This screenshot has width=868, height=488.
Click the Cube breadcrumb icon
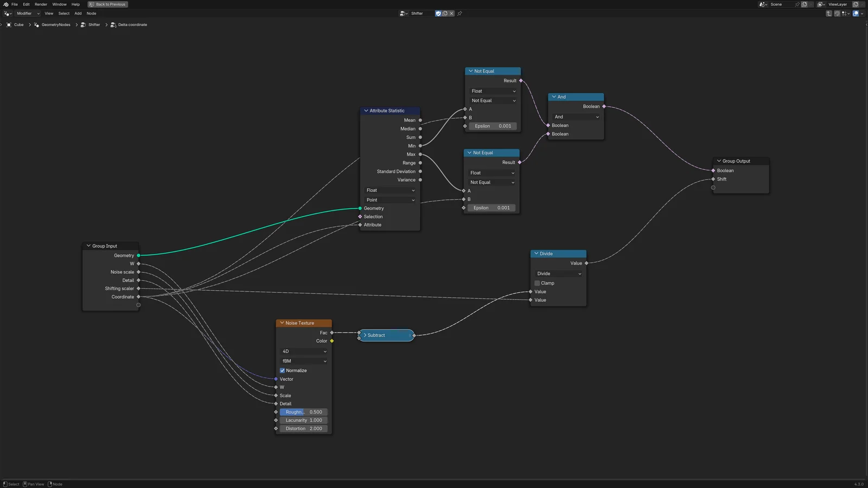(x=9, y=25)
